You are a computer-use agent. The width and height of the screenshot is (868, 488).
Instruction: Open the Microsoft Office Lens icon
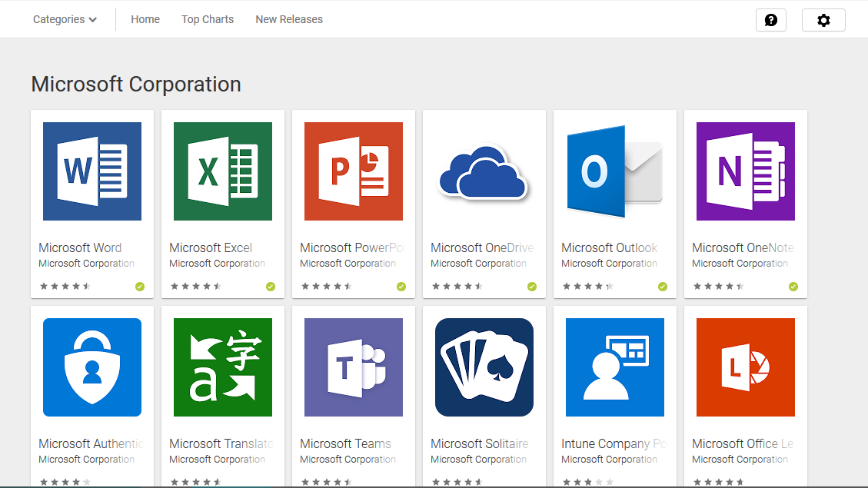(745, 367)
